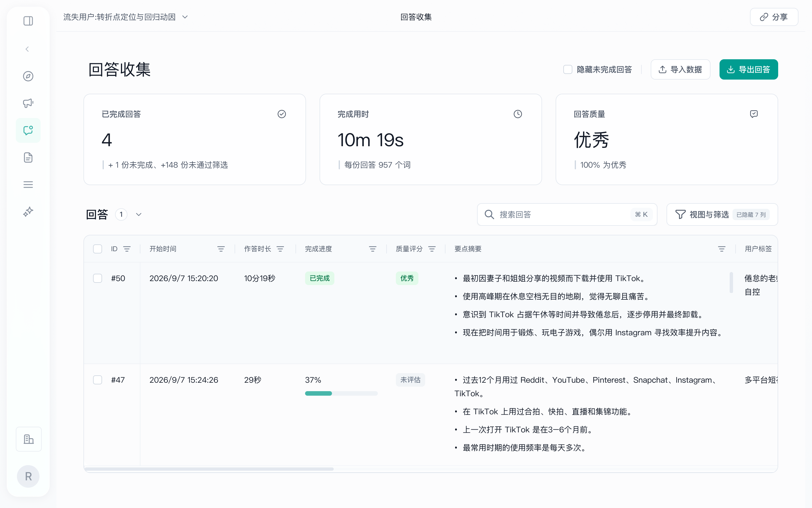Image resolution: width=812 pixels, height=508 pixels.
Task: Toggle the sidebar panel icon
Action: 28,21
